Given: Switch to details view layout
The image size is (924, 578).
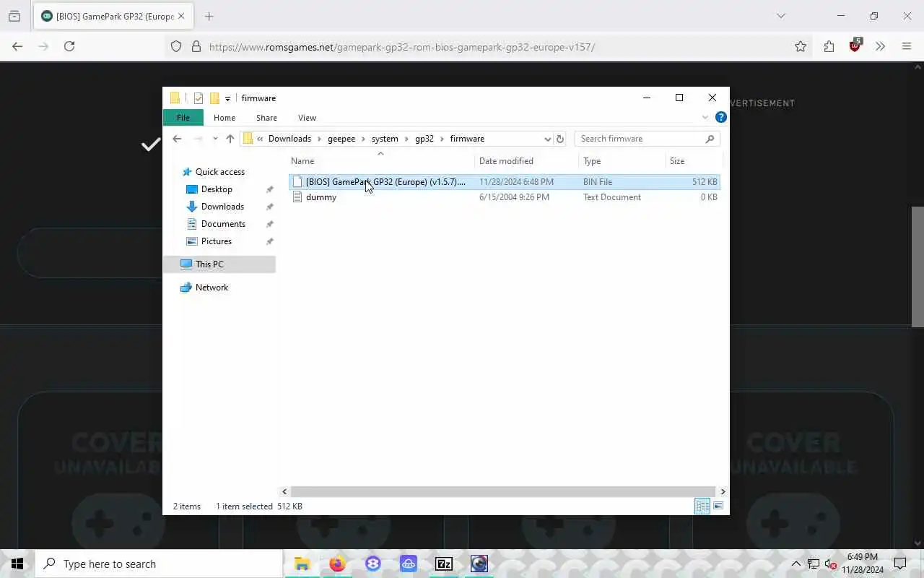Looking at the screenshot, I should [x=702, y=506].
